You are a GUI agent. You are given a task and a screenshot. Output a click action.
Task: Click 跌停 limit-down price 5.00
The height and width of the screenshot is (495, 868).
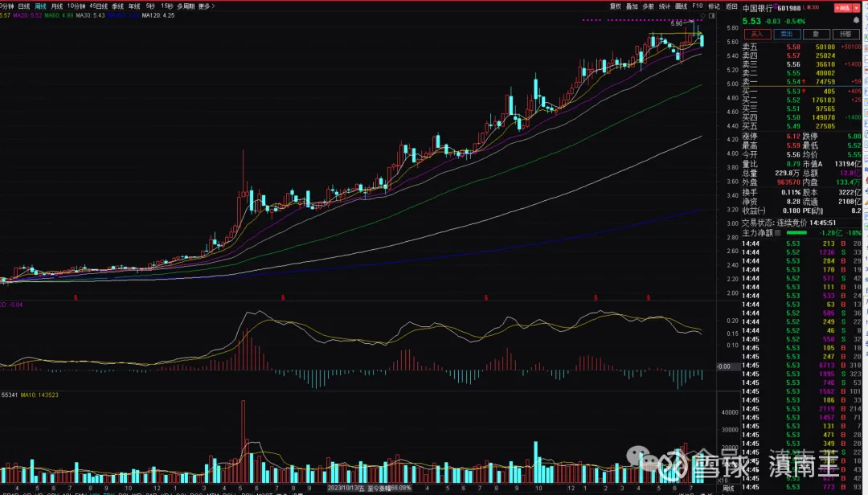(854, 136)
